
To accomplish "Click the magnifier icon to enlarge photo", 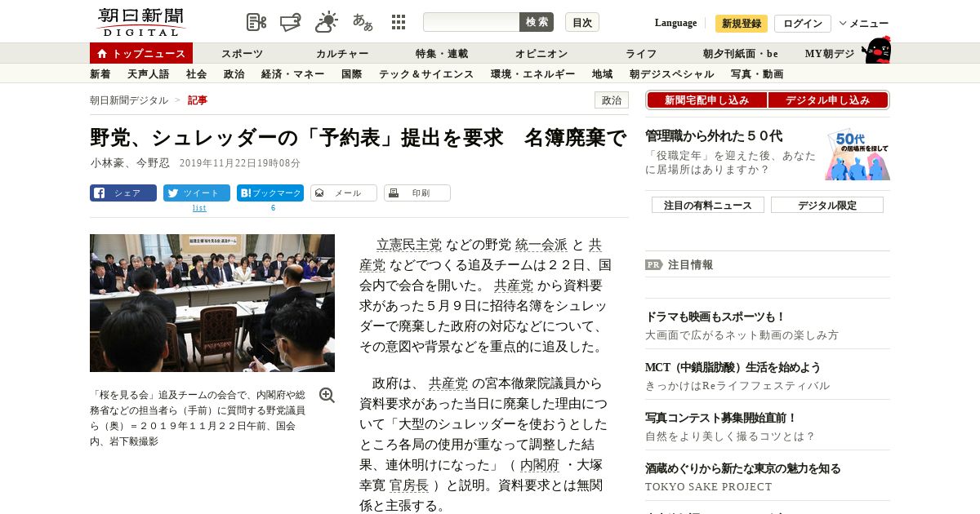I will (x=327, y=395).
